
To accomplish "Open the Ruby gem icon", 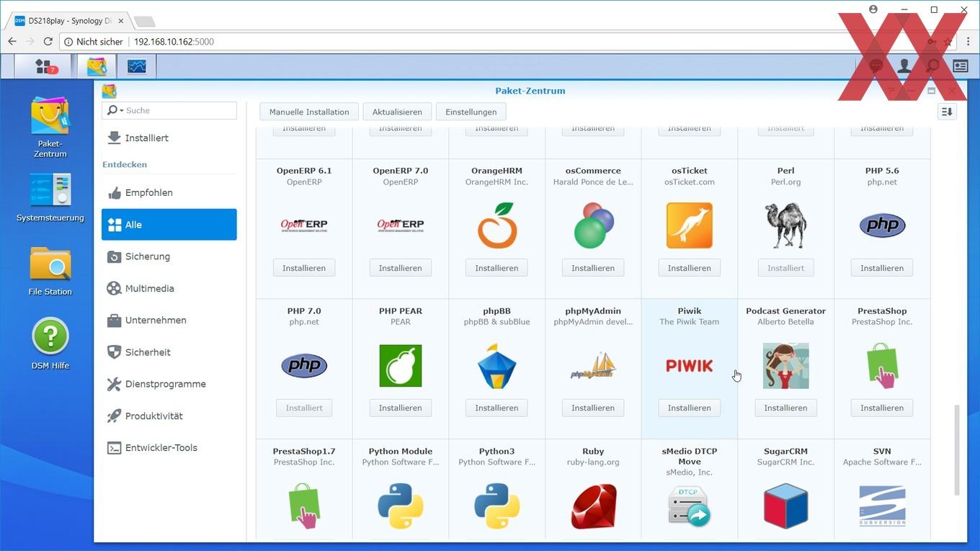I will 593,506.
